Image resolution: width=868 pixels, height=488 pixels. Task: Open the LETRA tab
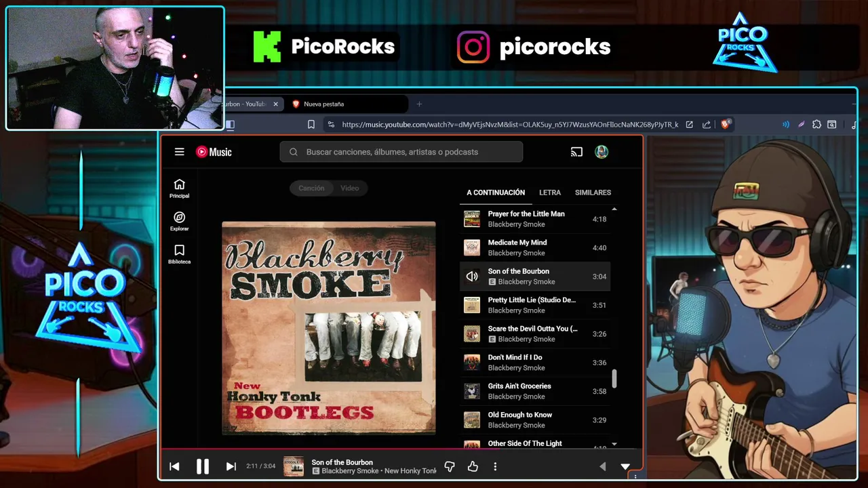click(x=550, y=192)
